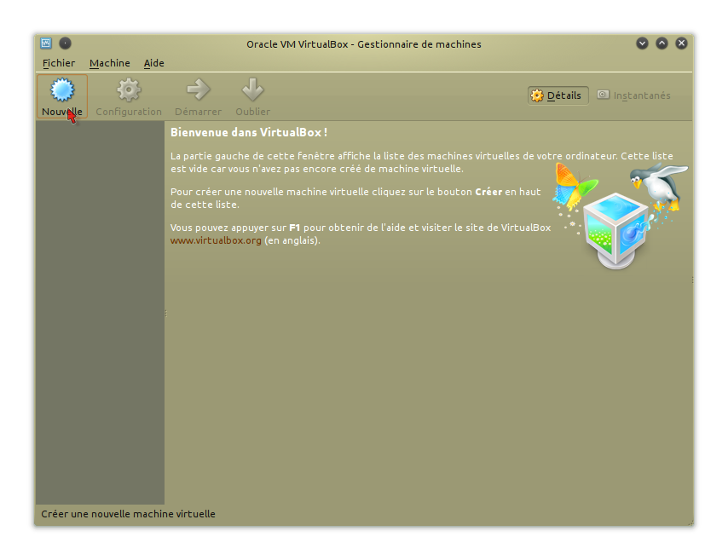Screen dimensions: 728x560
Task: Minimize the VirtualBox window
Action: point(642,43)
